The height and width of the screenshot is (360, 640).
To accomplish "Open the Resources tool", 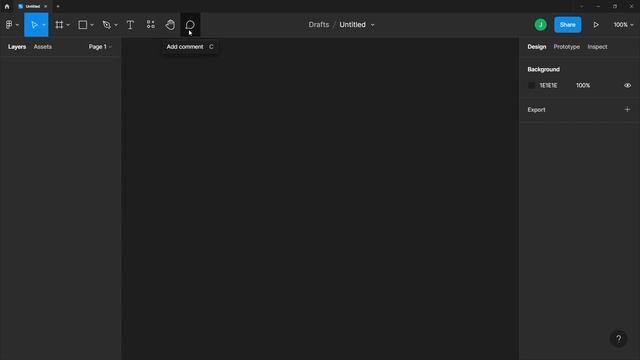I will 151,25.
